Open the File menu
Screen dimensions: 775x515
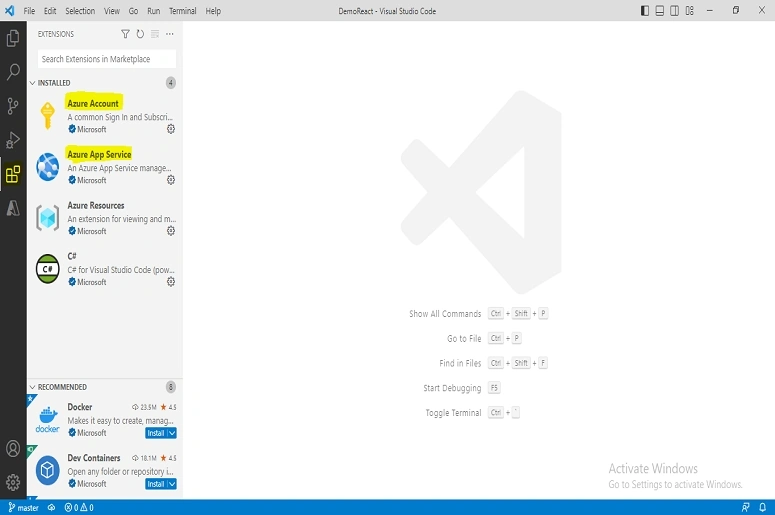(x=29, y=11)
